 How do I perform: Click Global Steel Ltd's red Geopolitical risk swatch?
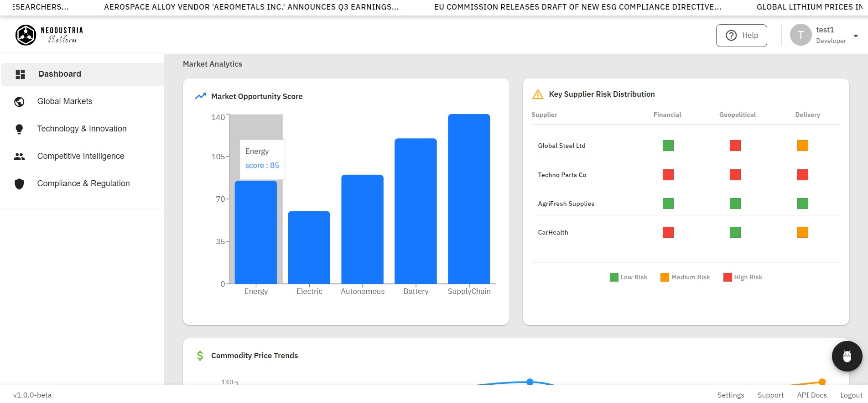point(735,146)
